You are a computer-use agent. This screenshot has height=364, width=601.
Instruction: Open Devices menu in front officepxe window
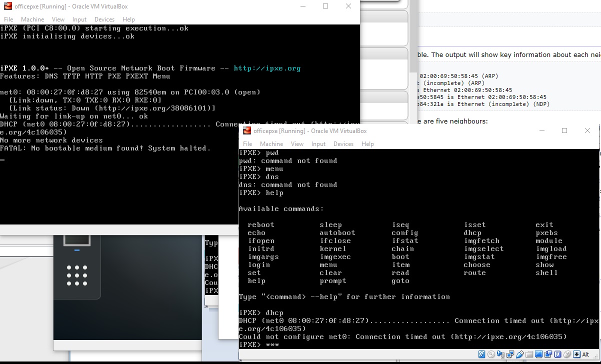pyautogui.click(x=343, y=144)
